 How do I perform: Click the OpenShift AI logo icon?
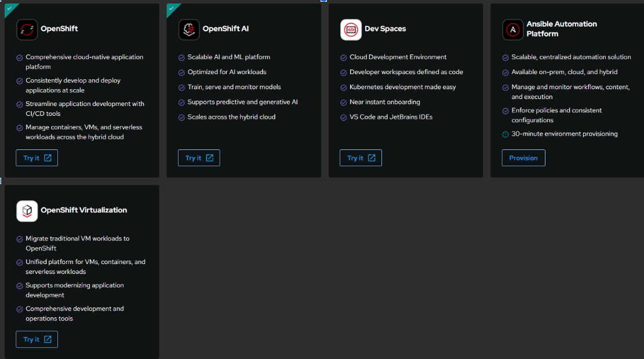tap(189, 30)
